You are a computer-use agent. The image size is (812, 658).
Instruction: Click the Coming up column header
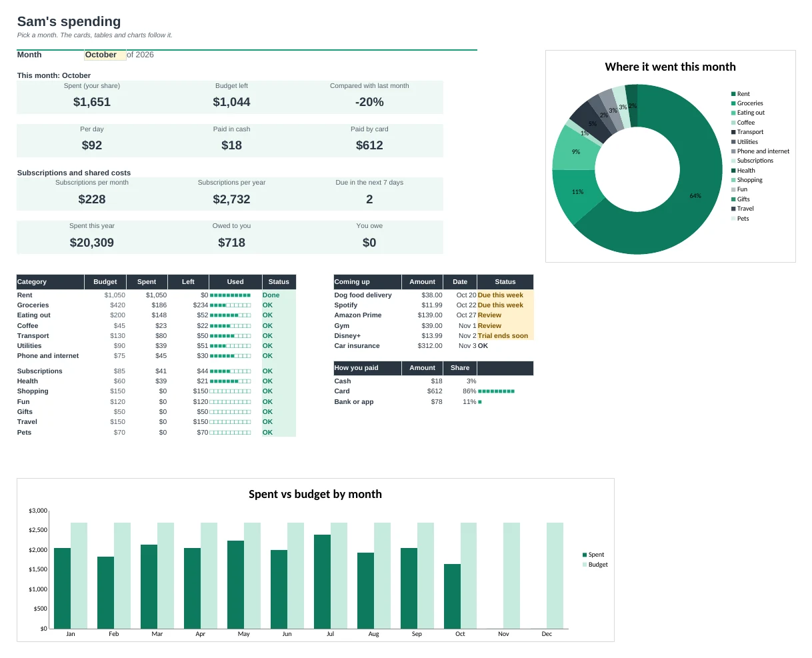coord(367,282)
